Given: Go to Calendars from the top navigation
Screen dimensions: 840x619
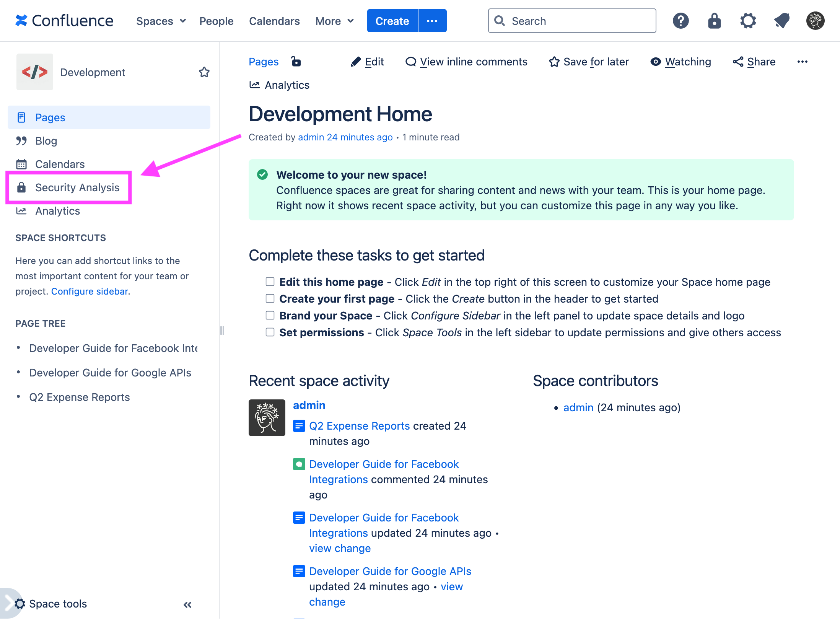Looking at the screenshot, I should (274, 21).
